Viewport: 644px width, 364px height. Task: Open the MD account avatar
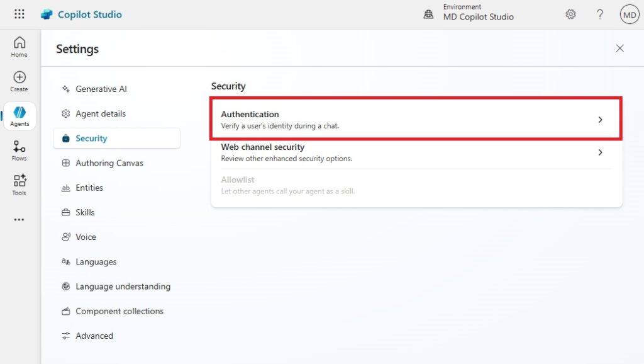630,15
